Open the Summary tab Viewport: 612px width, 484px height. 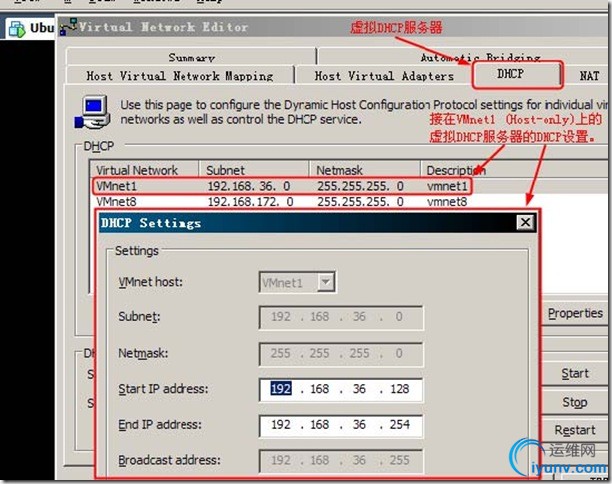click(x=191, y=57)
